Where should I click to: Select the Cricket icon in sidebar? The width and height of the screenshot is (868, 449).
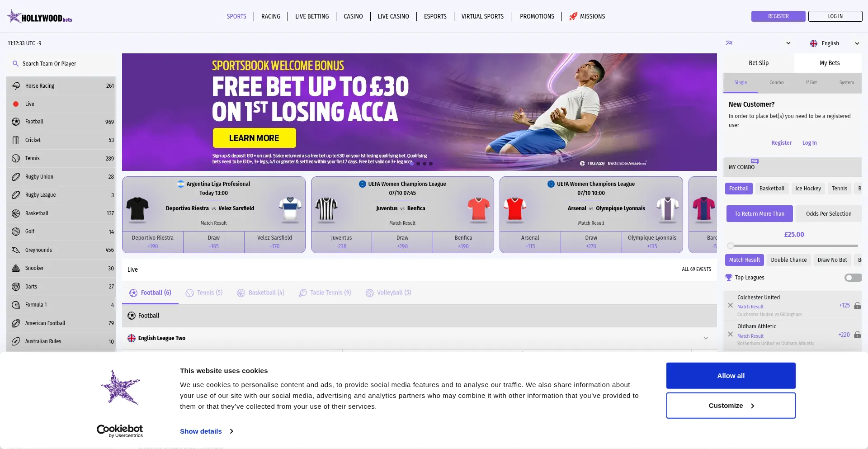(16, 140)
